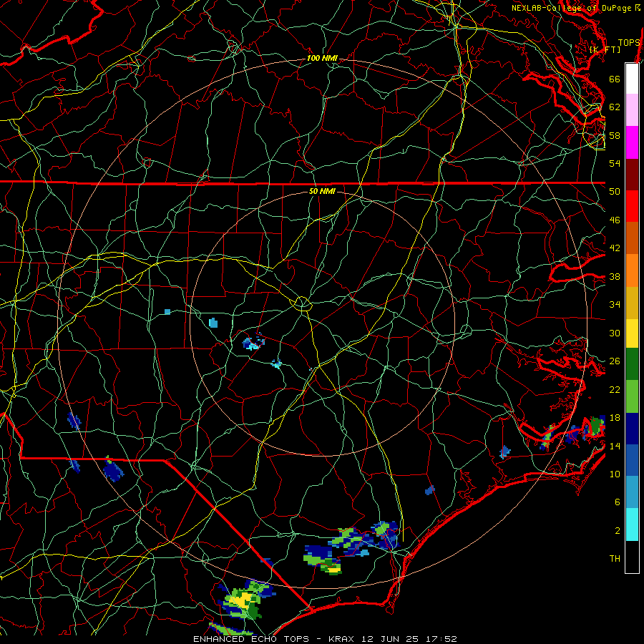Click the 46 legend value
This screenshot has height=644, width=644.
coord(615,220)
